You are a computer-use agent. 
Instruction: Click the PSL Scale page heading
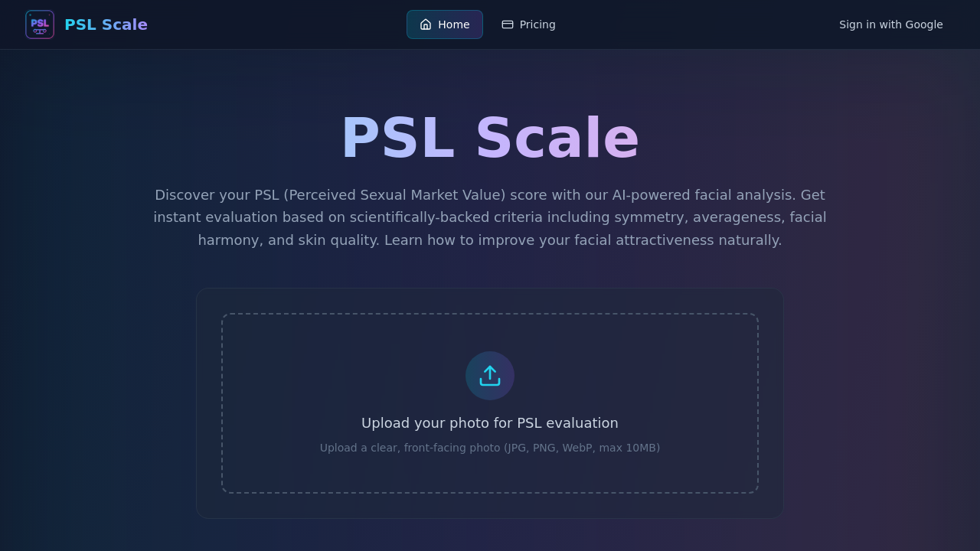coord(489,137)
